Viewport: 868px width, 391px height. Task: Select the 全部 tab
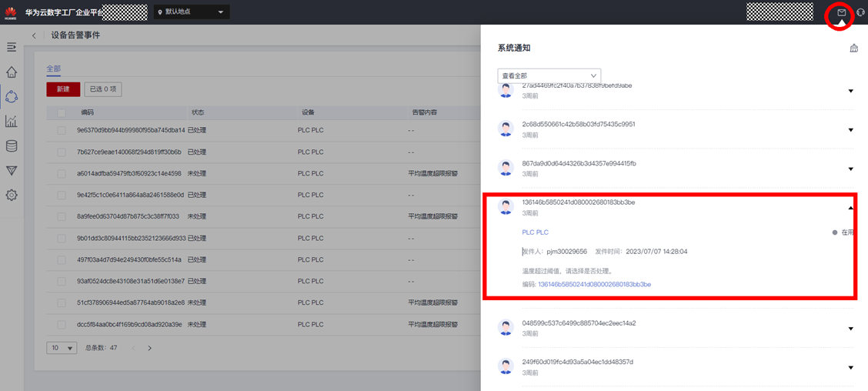pyautogui.click(x=54, y=69)
